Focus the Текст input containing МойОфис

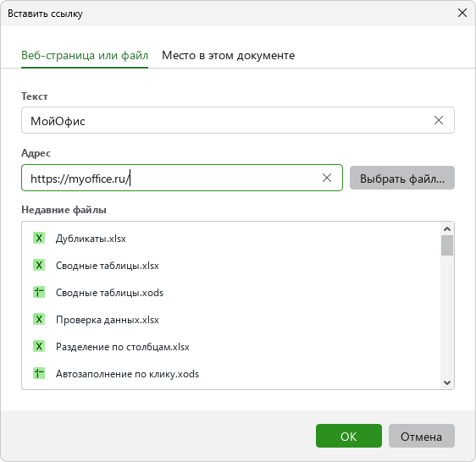click(x=238, y=120)
